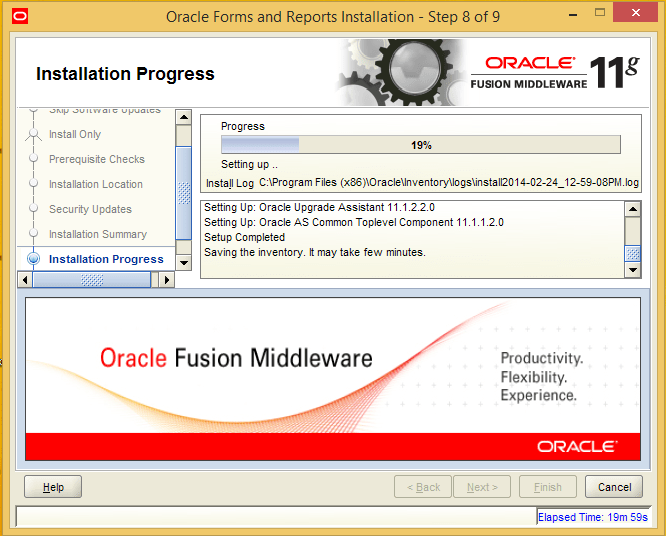666x536 pixels.
Task: Click the steps panel scroll left arrow
Action: [25, 280]
